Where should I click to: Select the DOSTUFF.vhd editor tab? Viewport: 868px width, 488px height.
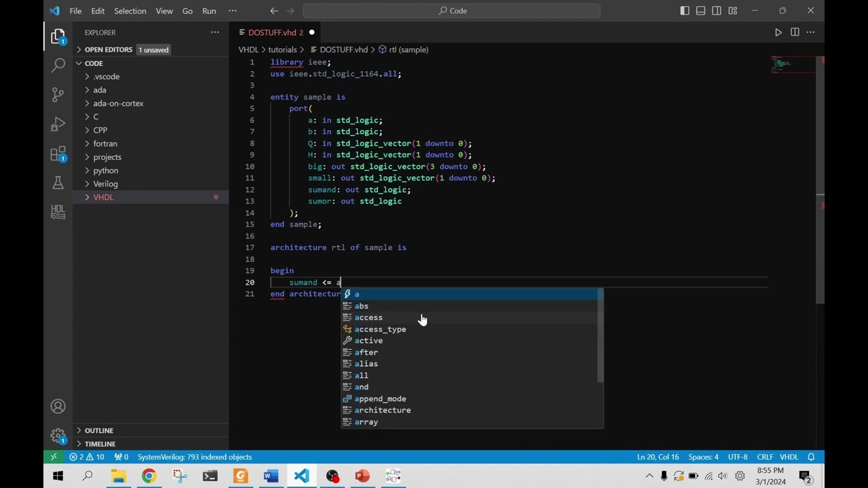pyautogui.click(x=275, y=33)
